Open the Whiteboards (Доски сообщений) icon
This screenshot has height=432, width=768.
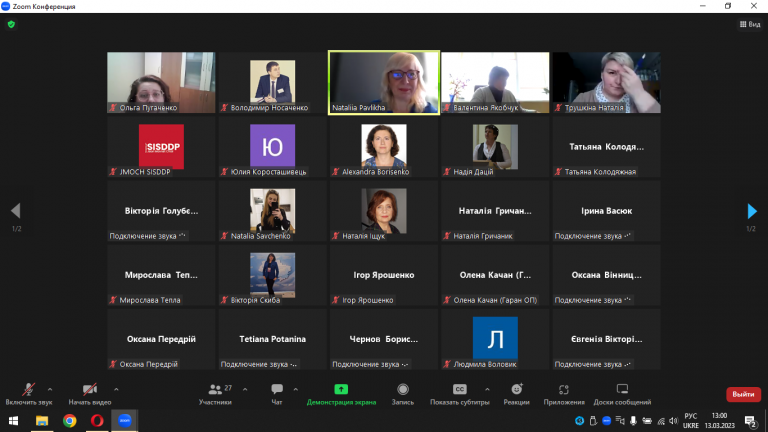(x=622, y=389)
